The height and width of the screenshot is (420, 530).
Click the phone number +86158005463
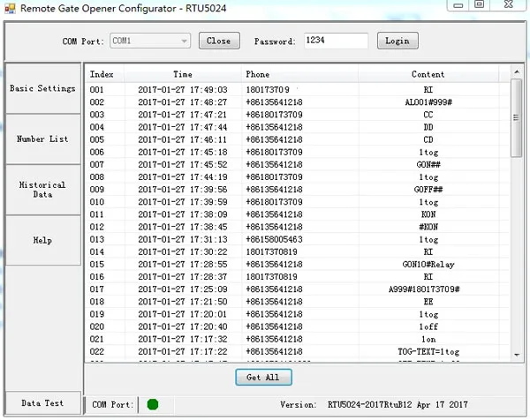coord(274,240)
